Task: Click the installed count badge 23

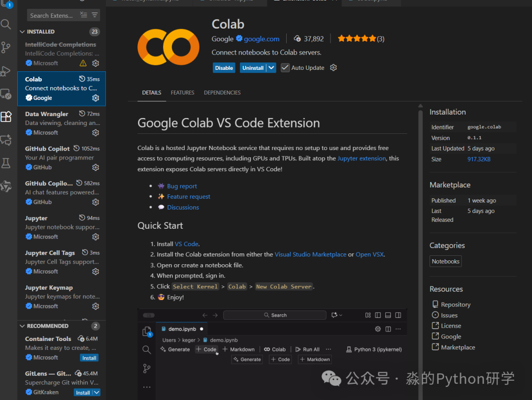Action: 95,31
